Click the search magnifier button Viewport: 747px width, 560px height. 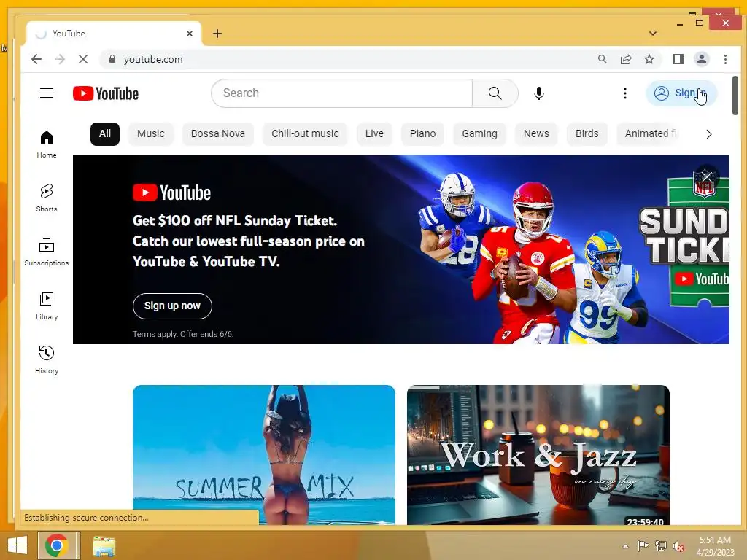(x=495, y=93)
